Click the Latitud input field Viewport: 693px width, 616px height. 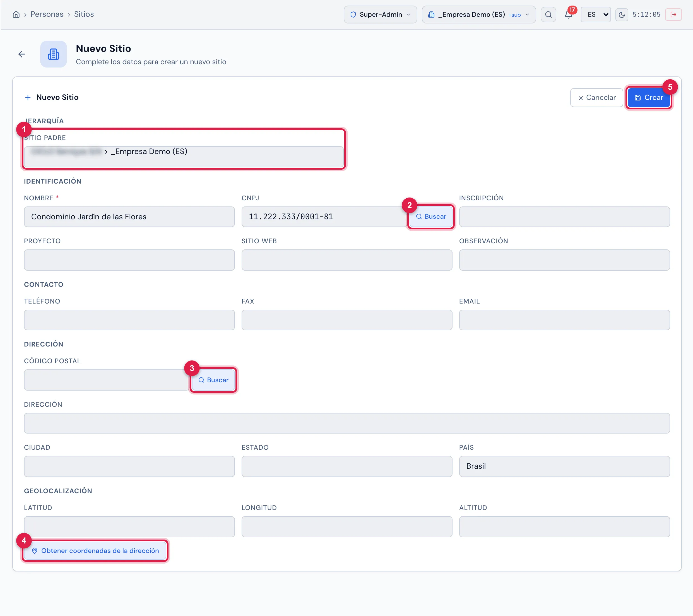click(x=129, y=526)
